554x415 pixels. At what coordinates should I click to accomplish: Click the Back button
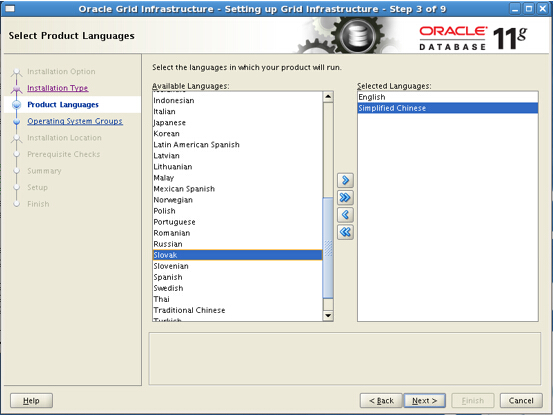coord(381,401)
